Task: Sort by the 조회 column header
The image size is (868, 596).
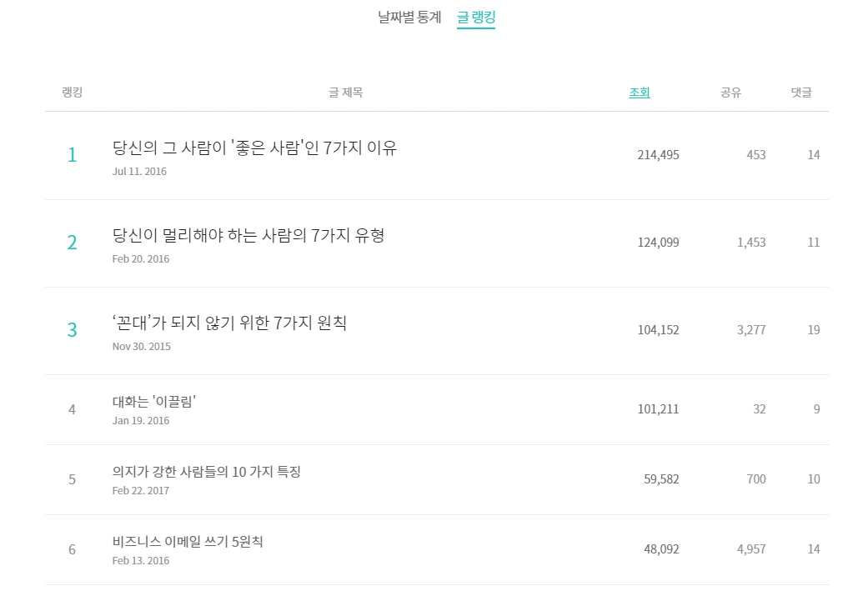Action: point(640,93)
